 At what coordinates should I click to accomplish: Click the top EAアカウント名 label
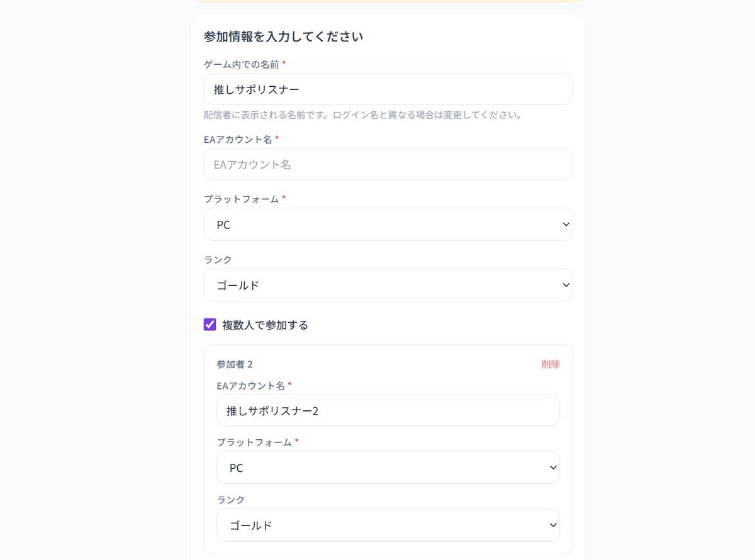coord(238,139)
